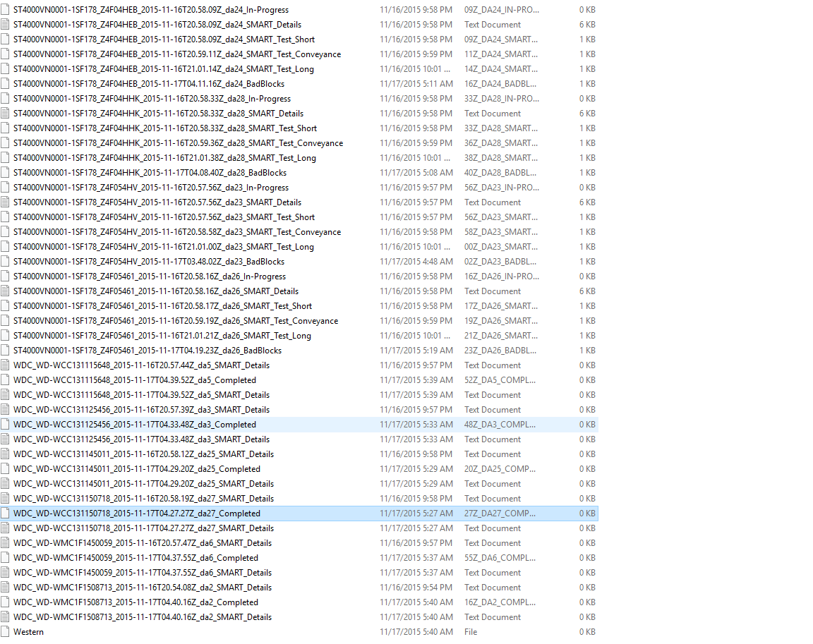813x644 pixels.
Task: Select file name WCC131145011 20.58.12Z da25_SMART_Details
Action: 144,454
